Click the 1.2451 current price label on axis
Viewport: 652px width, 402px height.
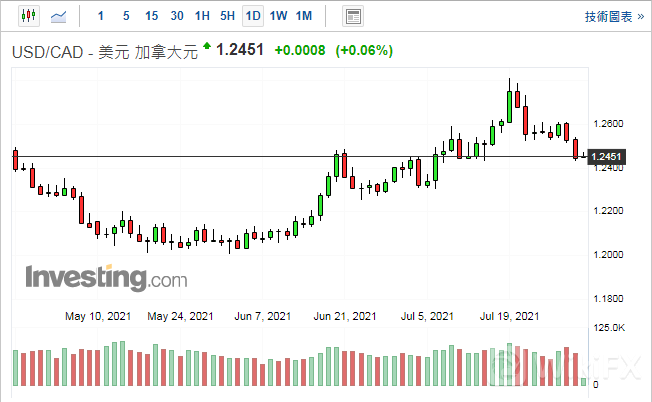point(607,157)
